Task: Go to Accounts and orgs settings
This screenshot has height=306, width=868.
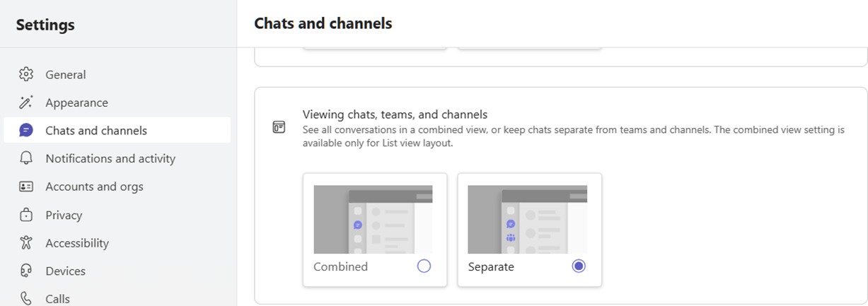Action: coord(94,187)
